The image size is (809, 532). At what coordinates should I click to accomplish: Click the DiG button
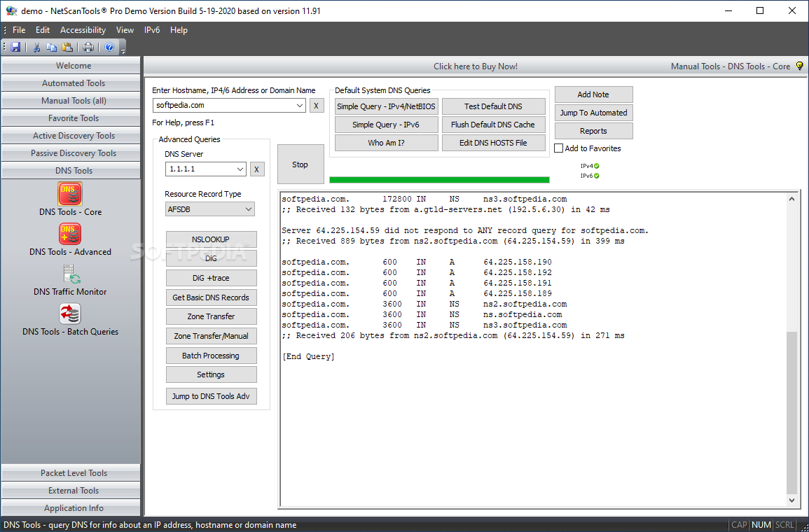pyautogui.click(x=211, y=258)
